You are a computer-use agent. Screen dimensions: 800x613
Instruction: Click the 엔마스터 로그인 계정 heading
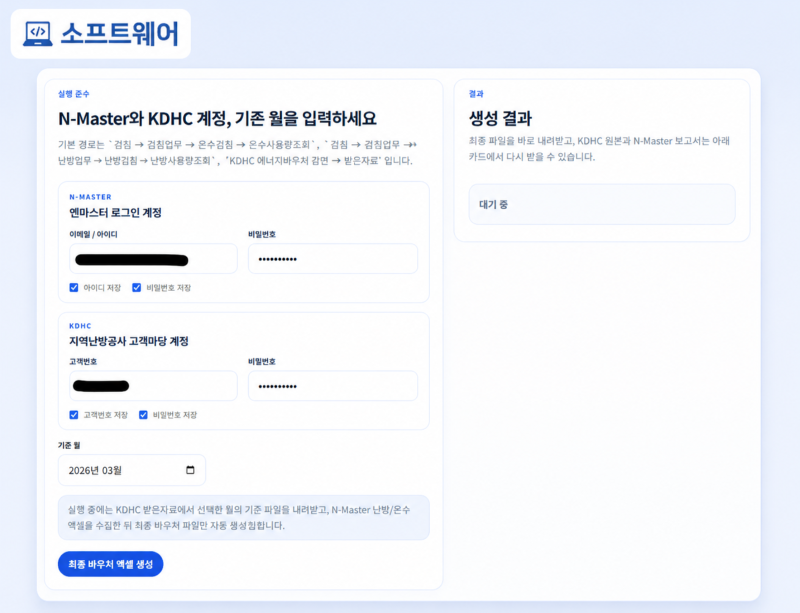click(x=115, y=212)
